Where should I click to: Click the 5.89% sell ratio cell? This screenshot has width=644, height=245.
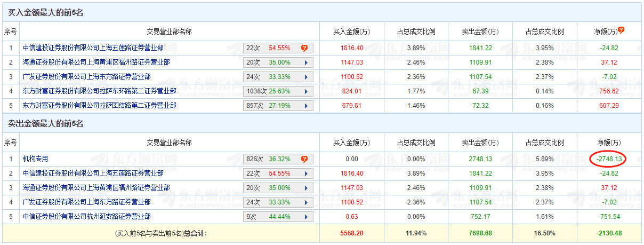tap(544, 159)
